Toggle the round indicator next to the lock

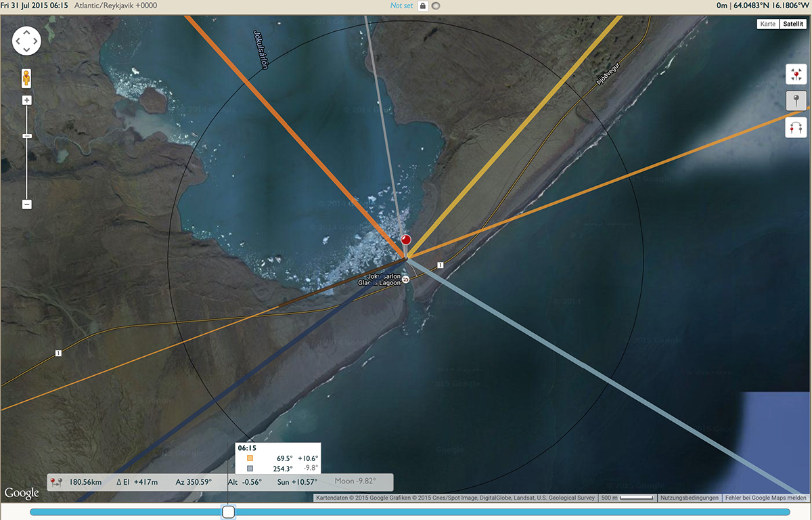coord(436,5)
